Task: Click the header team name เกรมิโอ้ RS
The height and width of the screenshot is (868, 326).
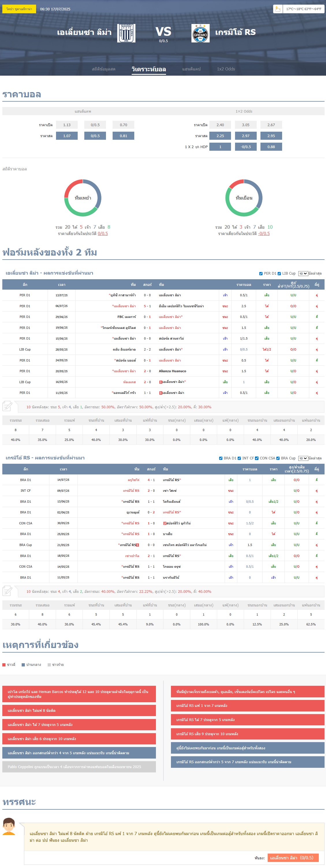Action: pyautogui.click(x=235, y=32)
